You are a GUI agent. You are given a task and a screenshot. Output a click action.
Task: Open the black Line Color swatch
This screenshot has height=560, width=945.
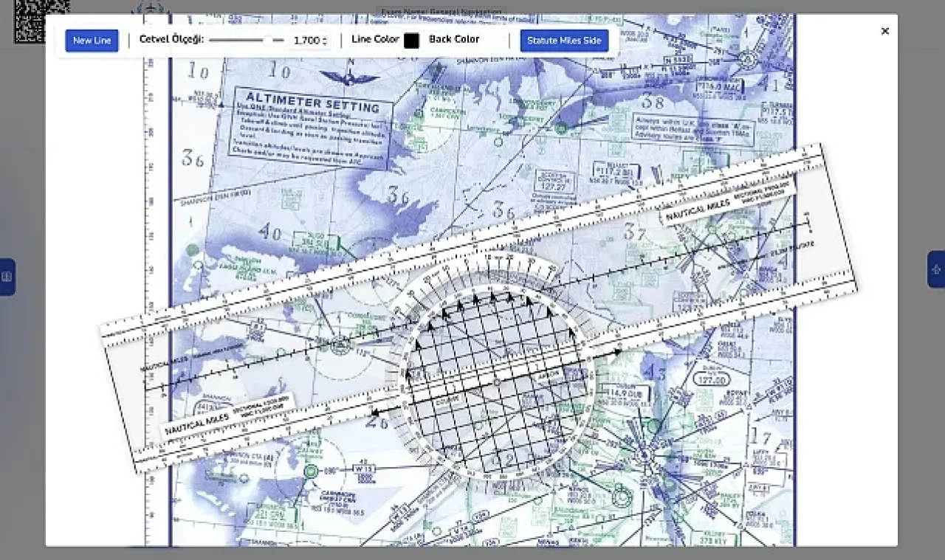coord(411,41)
